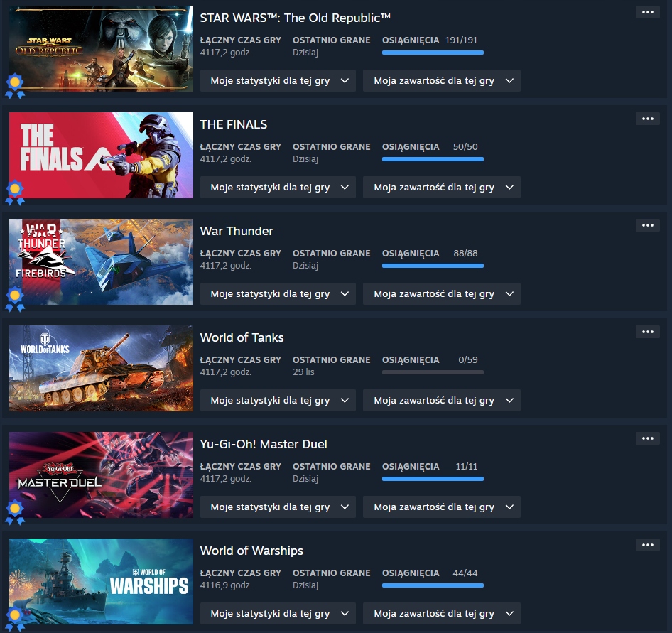Open the three-dot menu for THE FINALS
Viewport: 672px width, 633px height.
[x=648, y=119]
